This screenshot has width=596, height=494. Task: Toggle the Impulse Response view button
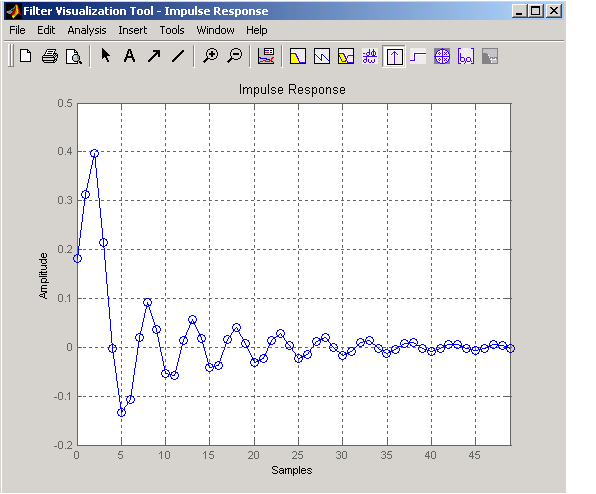tap(394, 56)
